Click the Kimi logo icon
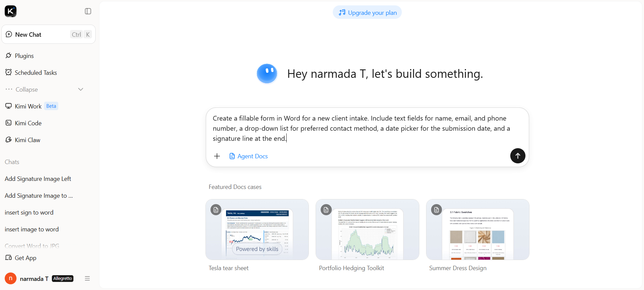The width and height of the screenshot is (644, 290). click(10, 11)
